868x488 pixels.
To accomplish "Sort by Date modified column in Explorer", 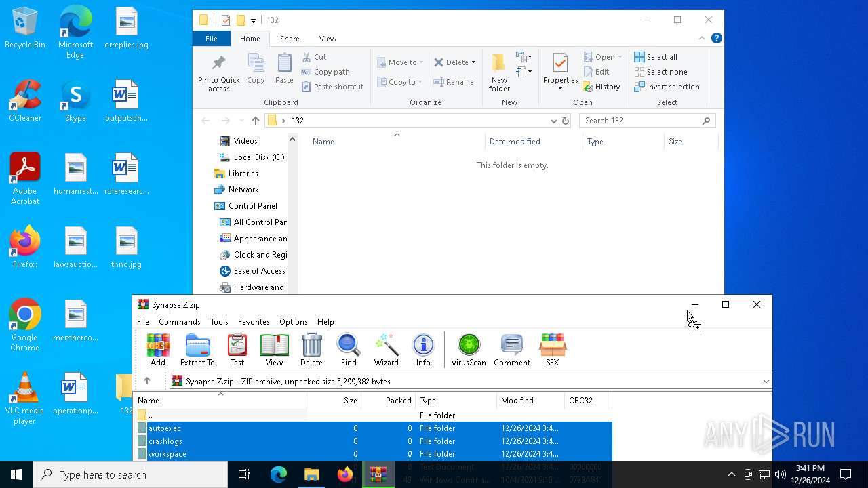I will (534, 142).
